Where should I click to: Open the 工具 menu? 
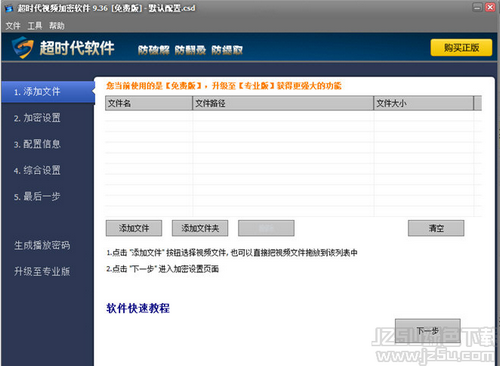pos(35,26)
